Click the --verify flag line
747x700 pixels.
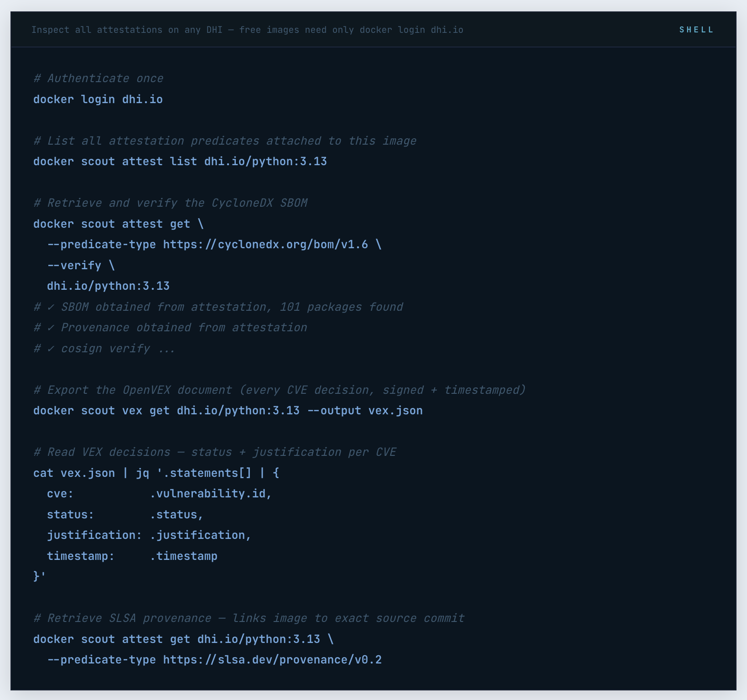[x=74, y=265]
